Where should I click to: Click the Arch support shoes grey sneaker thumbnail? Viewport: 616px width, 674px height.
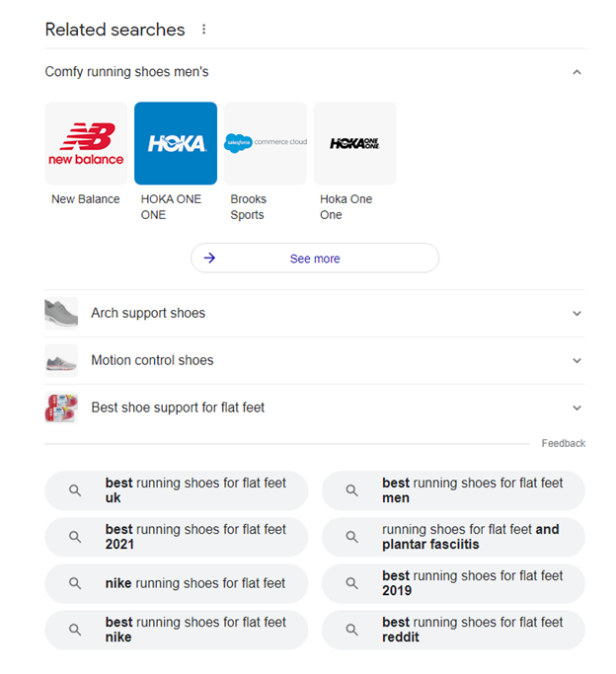(61, 314)
